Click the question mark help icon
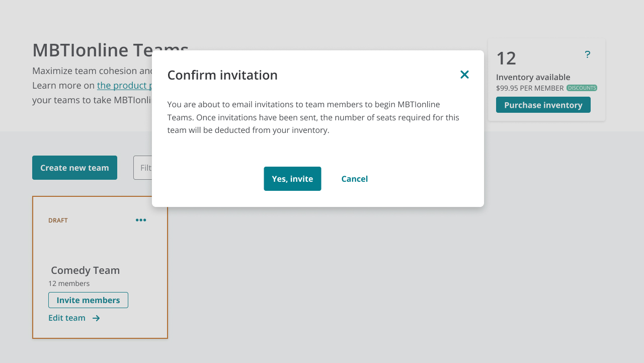644x363 pixels. pos(587,54)
